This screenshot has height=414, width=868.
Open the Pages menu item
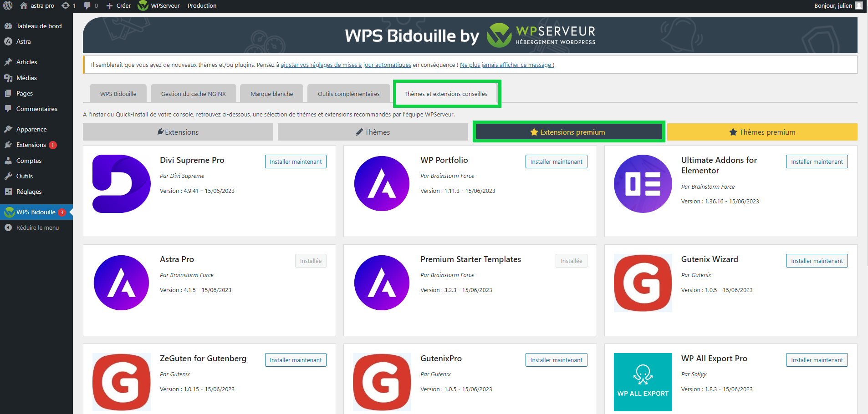pyautogui.click(x=36, y=93)
